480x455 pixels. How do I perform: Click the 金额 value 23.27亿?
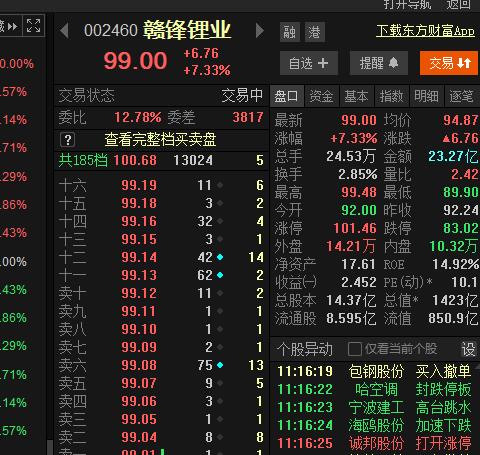point(453,156)
